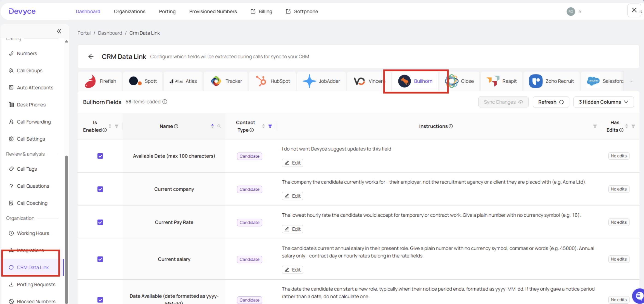Sort the Has Edits column
This screenshot has height=304, width=644.
[626, 126]
